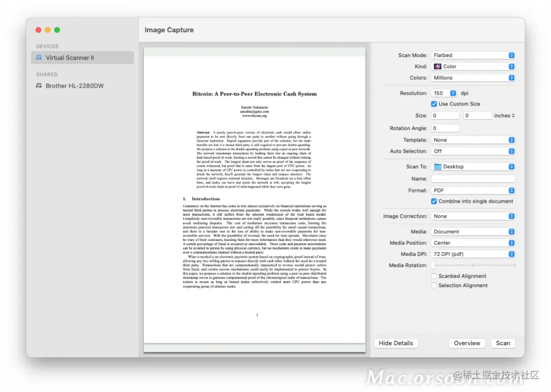Click the Size height field

[477, 116]
